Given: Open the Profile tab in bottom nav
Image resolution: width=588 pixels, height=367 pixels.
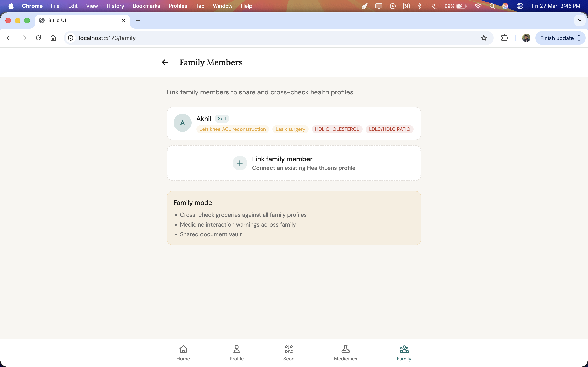Looking at the screenshot, I should coord(236,353).
